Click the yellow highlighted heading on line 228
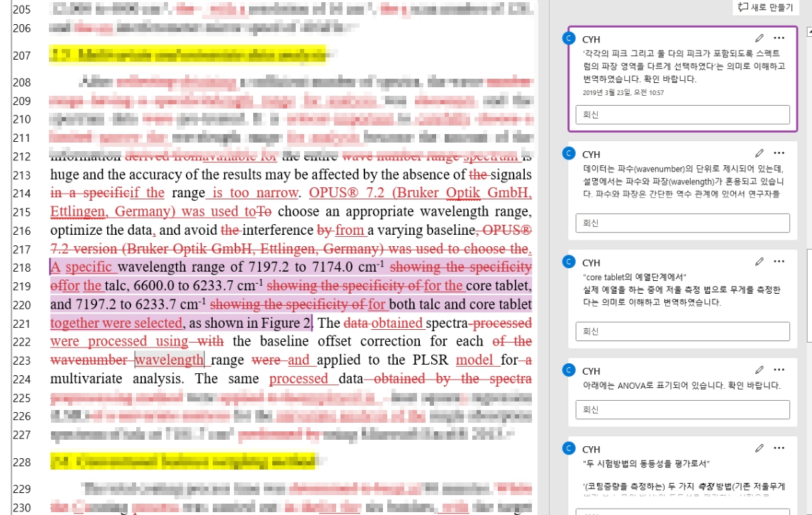 coord(182,461)
